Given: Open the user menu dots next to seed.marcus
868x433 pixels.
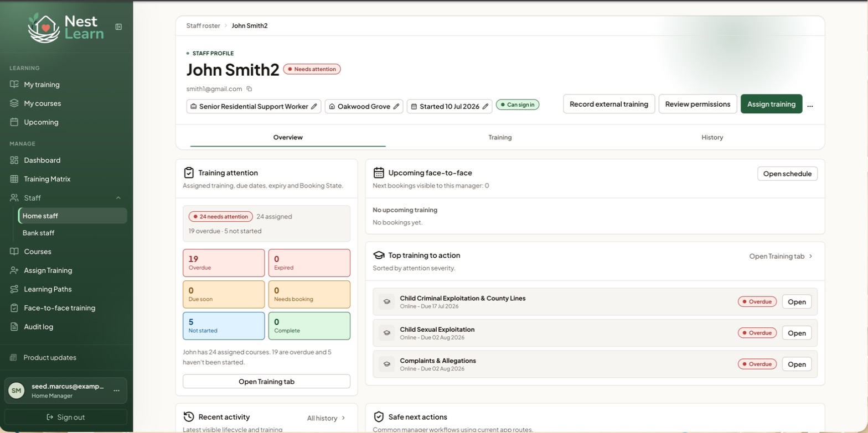Looking at the screenshot, I should point(116,390).
